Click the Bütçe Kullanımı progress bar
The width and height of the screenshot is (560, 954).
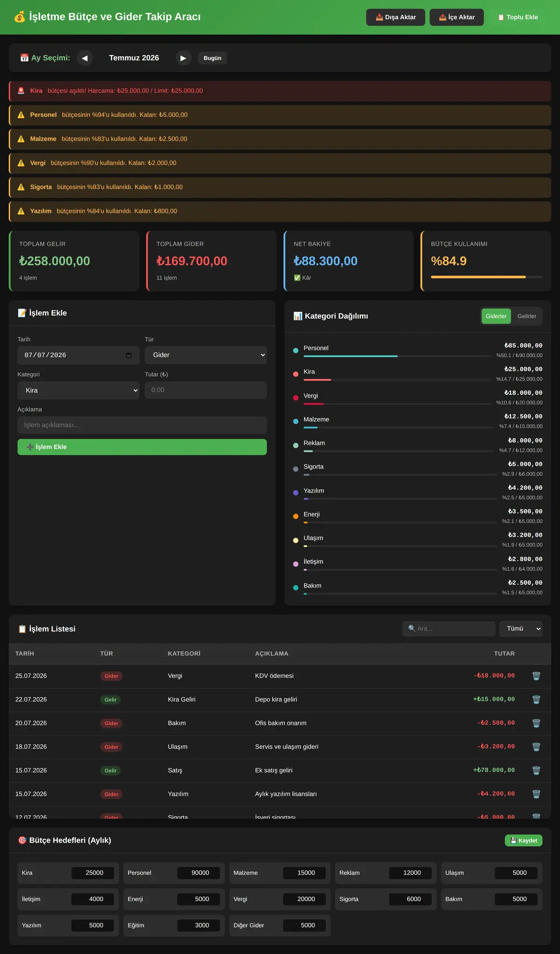(487, 277)
